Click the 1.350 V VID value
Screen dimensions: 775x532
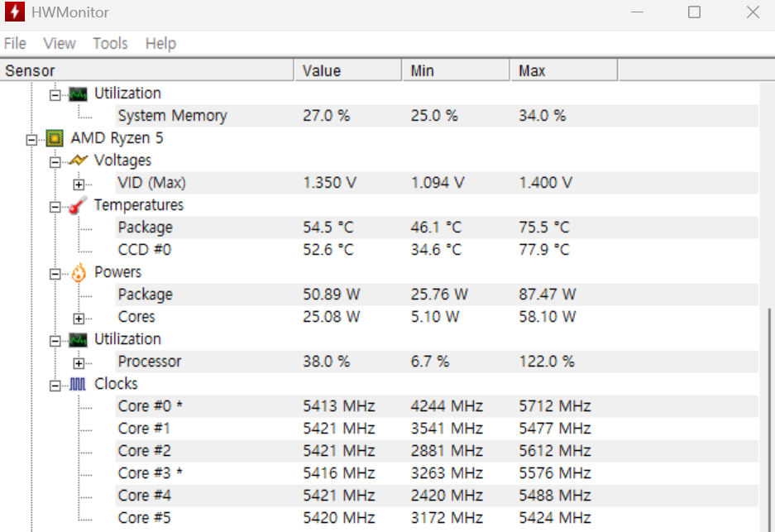(x=330, y=183)
